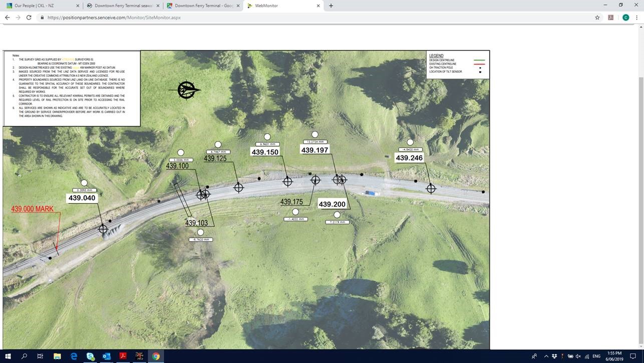The image size is (644, 363).
Task: Open Chrome's three-dot customize menu
Action: pos(637,17)
